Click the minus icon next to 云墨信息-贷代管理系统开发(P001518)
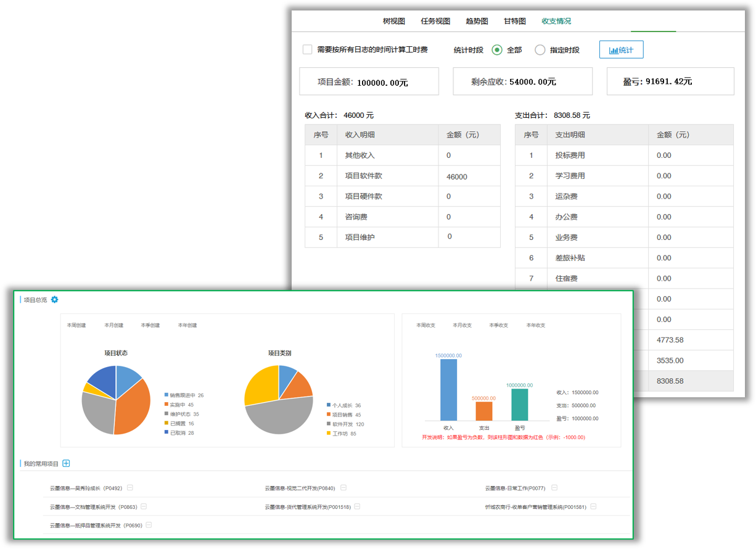Image resolution: width=756 pixels, height=549 pixels. point(357,506)
